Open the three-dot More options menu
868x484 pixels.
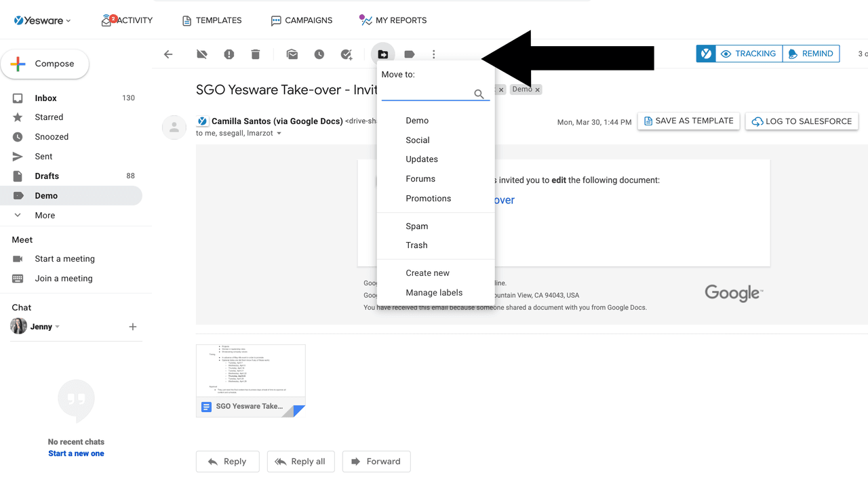tap(433, 54)
